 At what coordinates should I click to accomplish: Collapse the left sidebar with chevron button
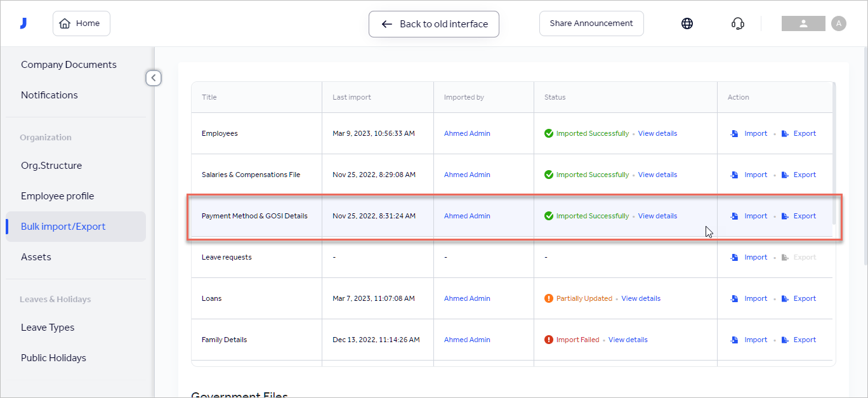tap(154, 77)
